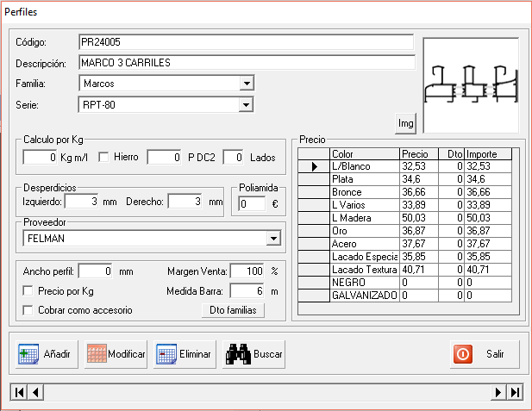This screenshot has width=532, height=411.
Task: Go to first record navigation arrow
Action: point(19,392)
